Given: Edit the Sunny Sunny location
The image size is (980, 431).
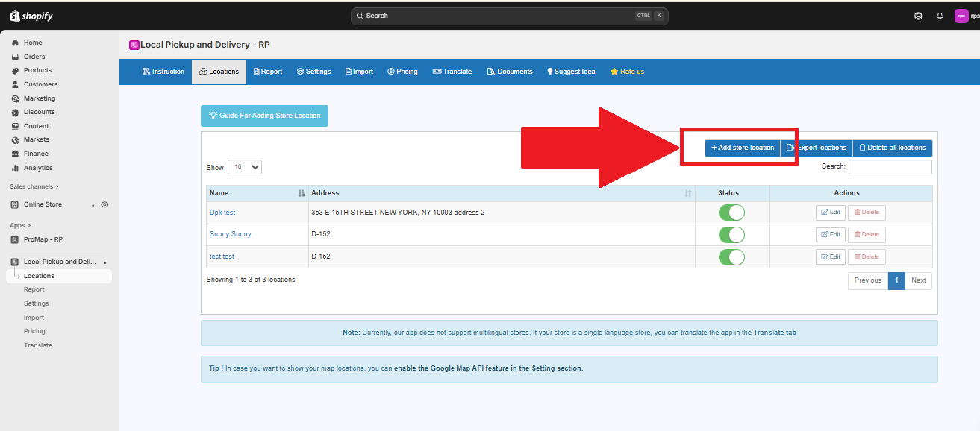Looking at the screenshot, I should pos(831,235).
